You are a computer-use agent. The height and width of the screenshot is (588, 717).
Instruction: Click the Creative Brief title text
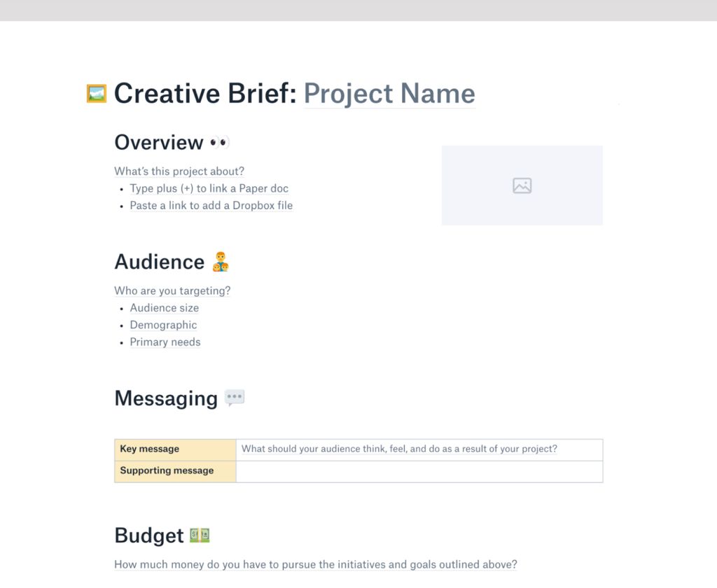point(205,94)
